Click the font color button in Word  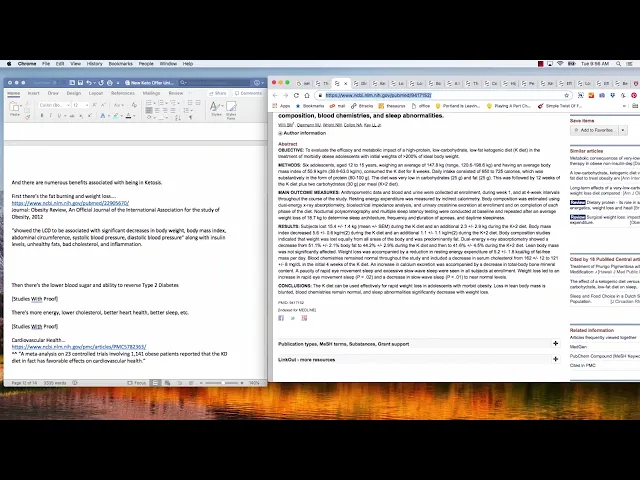coord(129,116)
